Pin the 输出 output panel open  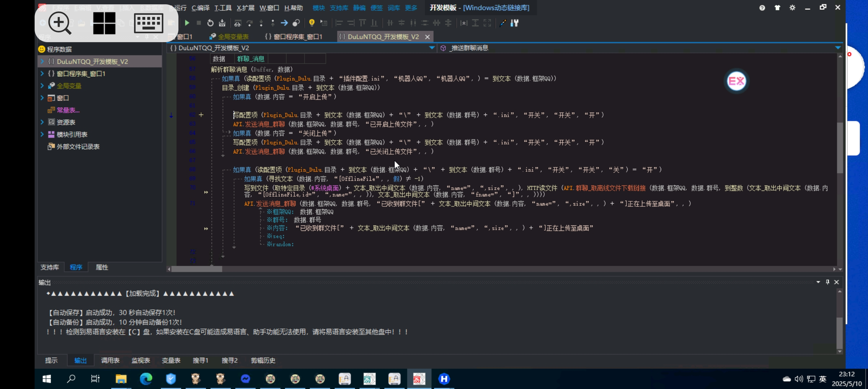click(828, 282)
